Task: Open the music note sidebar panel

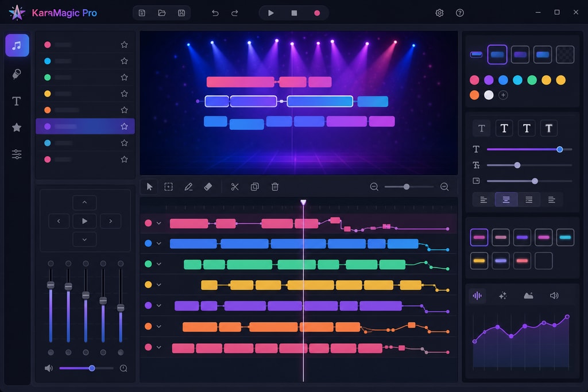Action: 17,45
